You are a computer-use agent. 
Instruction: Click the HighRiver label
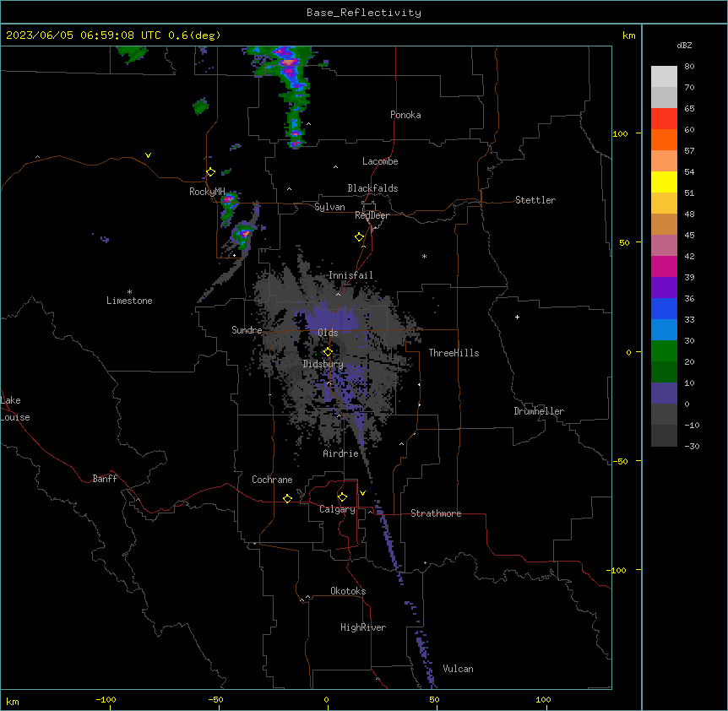point(363,627)
